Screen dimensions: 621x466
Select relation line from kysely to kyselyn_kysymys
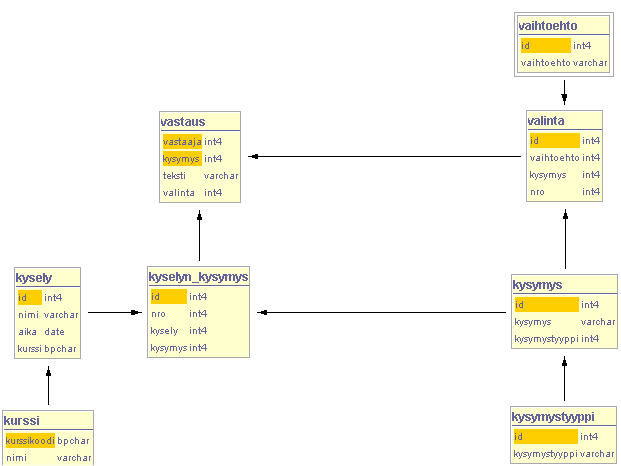tap(115, 312)
